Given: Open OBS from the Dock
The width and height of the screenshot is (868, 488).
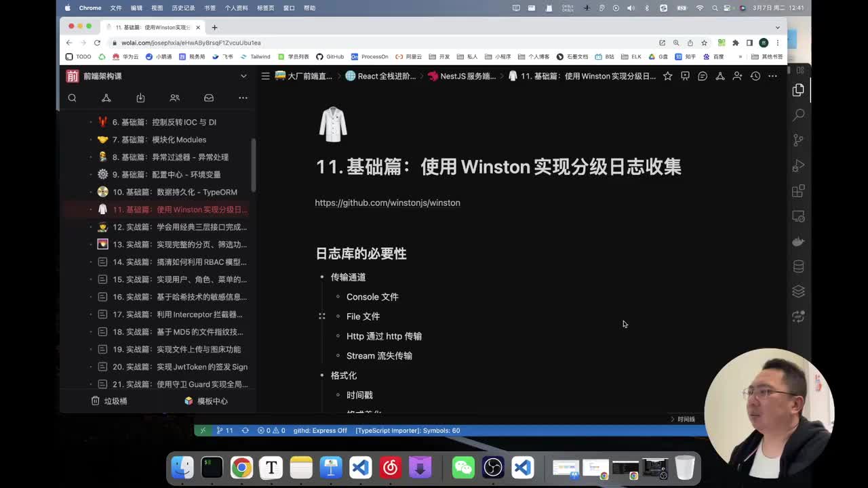Looking at the screenshot, I should click(493, 468).
